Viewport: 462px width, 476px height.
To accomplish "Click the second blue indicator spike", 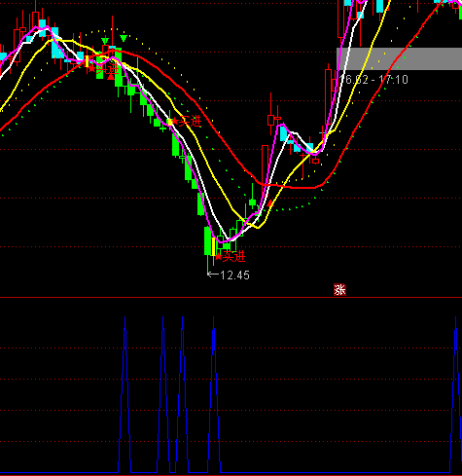I will [163, 394].
